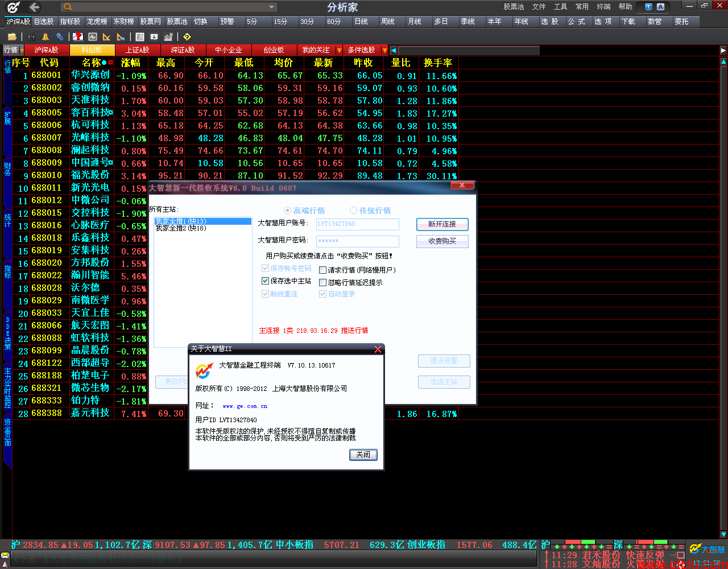Click the open folder icon in toolbar

point(12,37)
